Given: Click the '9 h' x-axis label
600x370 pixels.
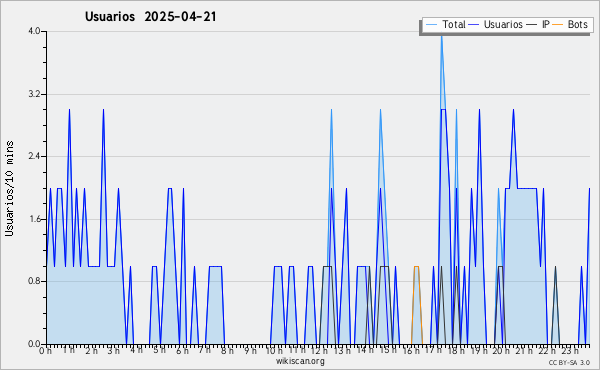Looking at the screenshot, I should click(x=250, y=350).
